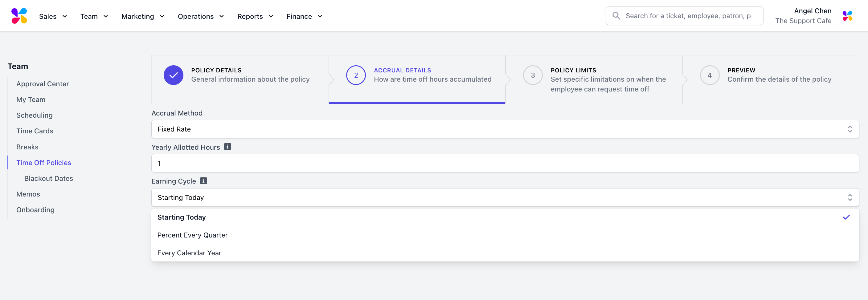Click the global search input box
The image size is (868, 300).
[x=684, y=16]
